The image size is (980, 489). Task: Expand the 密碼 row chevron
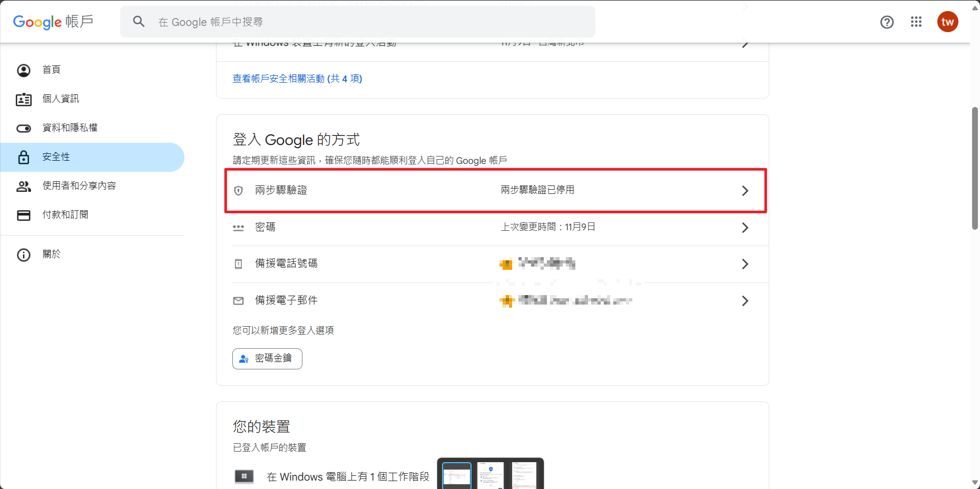click(x=744, y=228)
